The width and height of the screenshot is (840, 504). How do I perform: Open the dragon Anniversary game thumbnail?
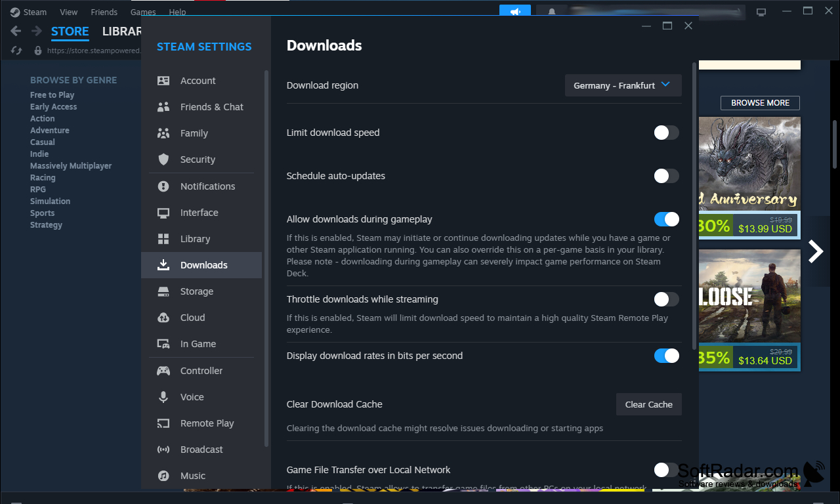[x=749, y=163]
